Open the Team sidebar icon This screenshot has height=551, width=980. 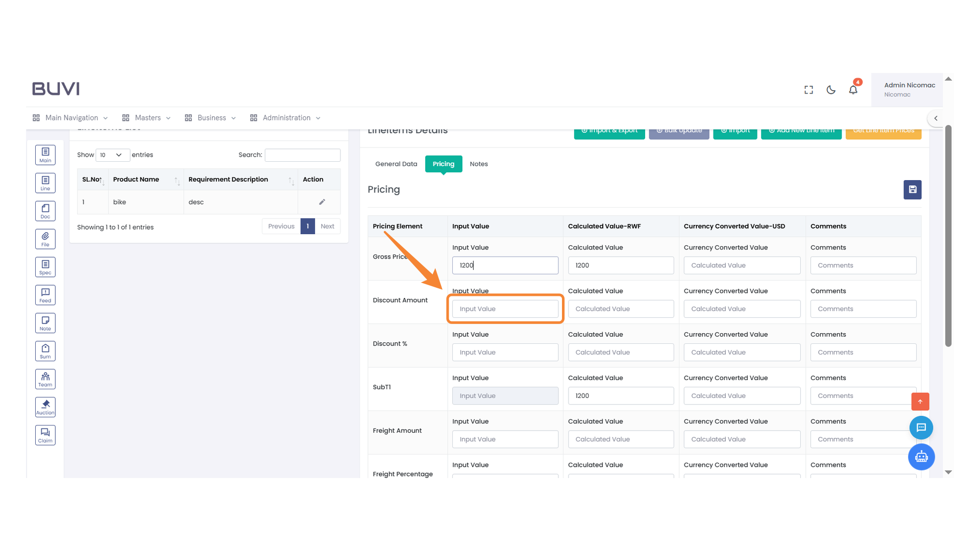(45, 379)
